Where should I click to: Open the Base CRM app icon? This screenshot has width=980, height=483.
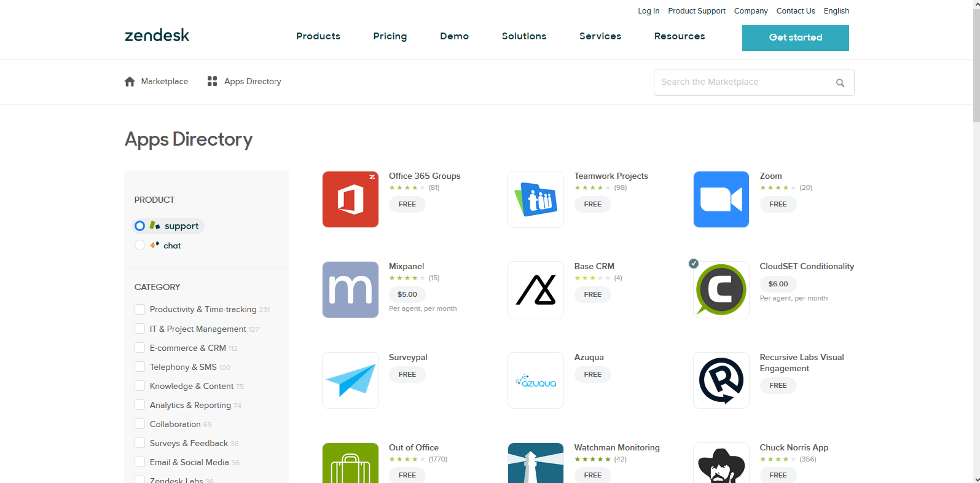(x=536, y=289)
